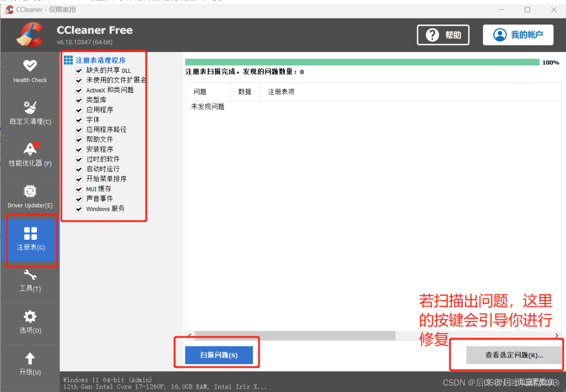Open 我的帐户 account button

[518, 35]
